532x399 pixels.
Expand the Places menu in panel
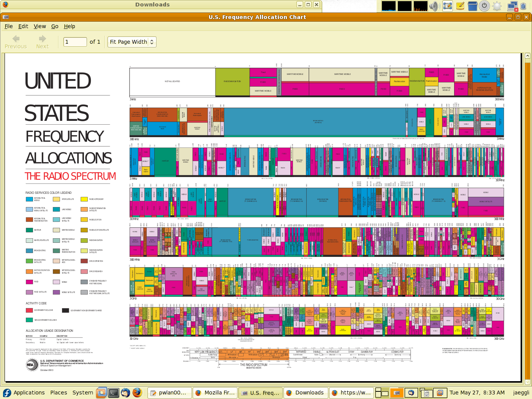pos(59,393)
